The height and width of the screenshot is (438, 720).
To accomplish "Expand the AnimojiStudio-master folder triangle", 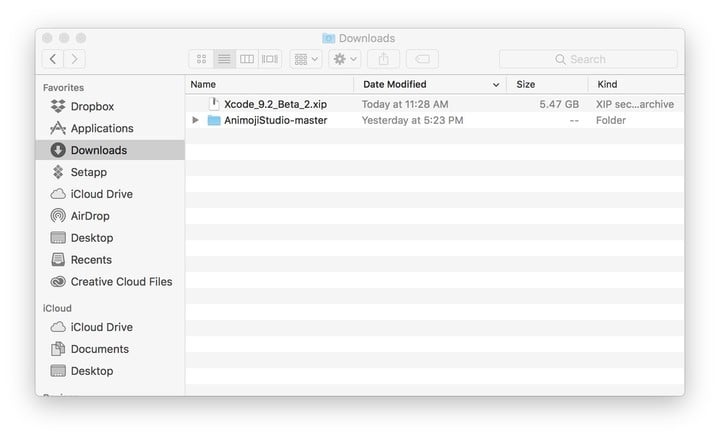I will coord(196,120).
